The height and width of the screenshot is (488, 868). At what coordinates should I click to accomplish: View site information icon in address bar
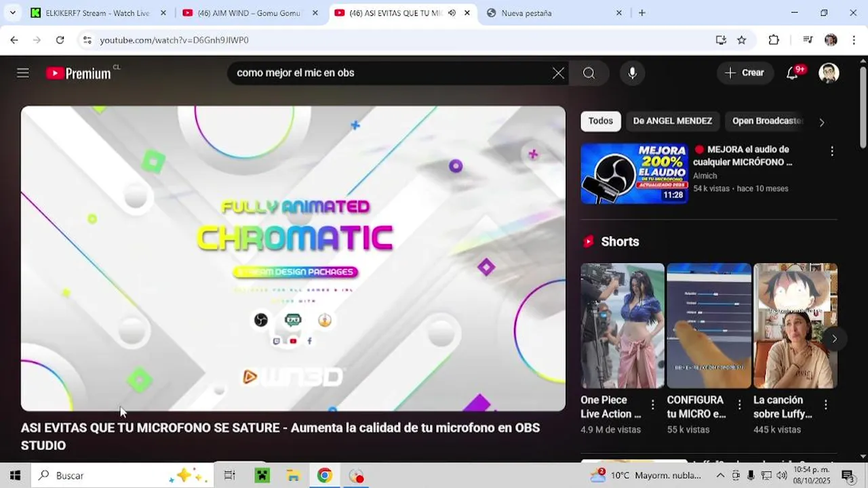pos(87,40)
